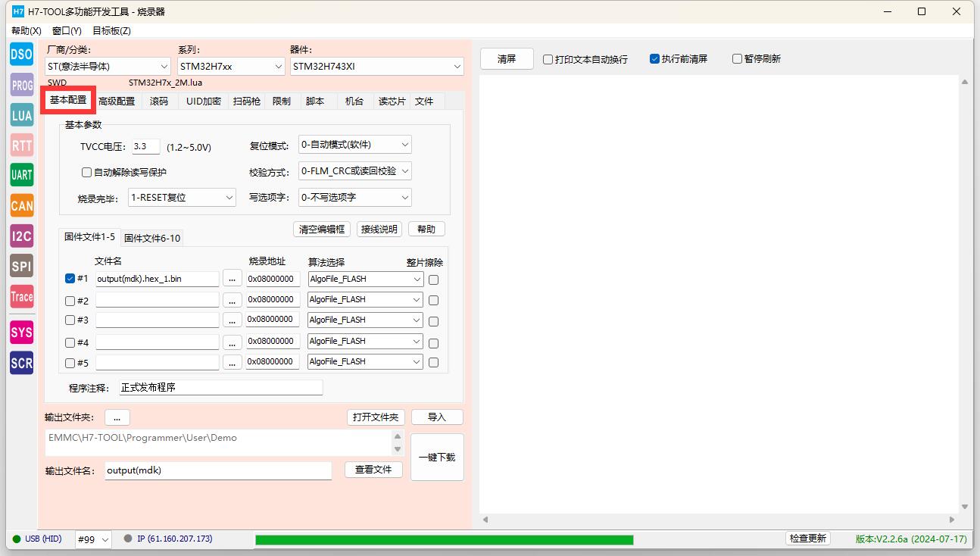Click the 输出文件名 input field
The height and width of the screenshot is (556, 980).
click(218, 470)
